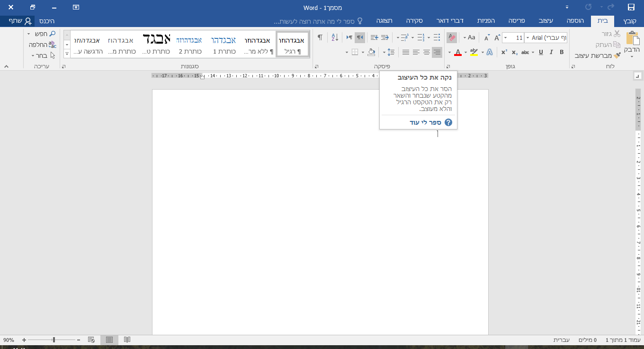Screen dimensions: 644x349
Task: Click the Text Effects glowing A icon
Action: pos(490,52)
